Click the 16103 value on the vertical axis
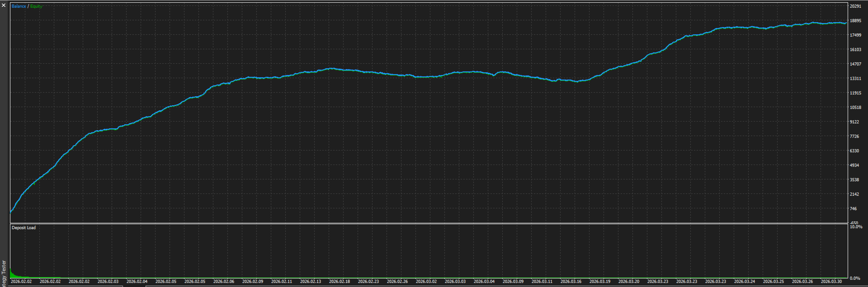 pyautogui.click(x=855, y=50)
